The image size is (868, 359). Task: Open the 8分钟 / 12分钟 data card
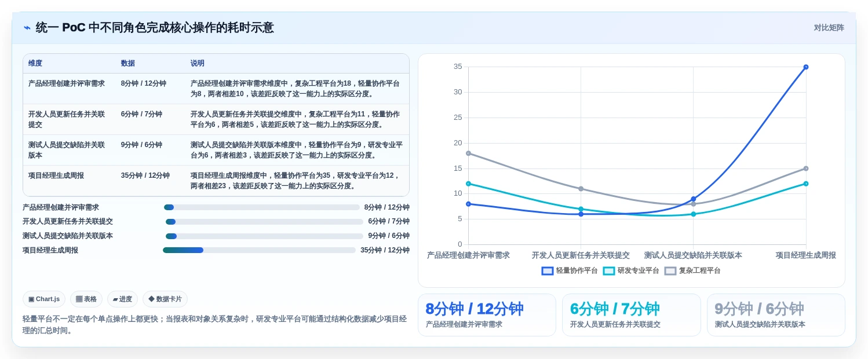487,315
